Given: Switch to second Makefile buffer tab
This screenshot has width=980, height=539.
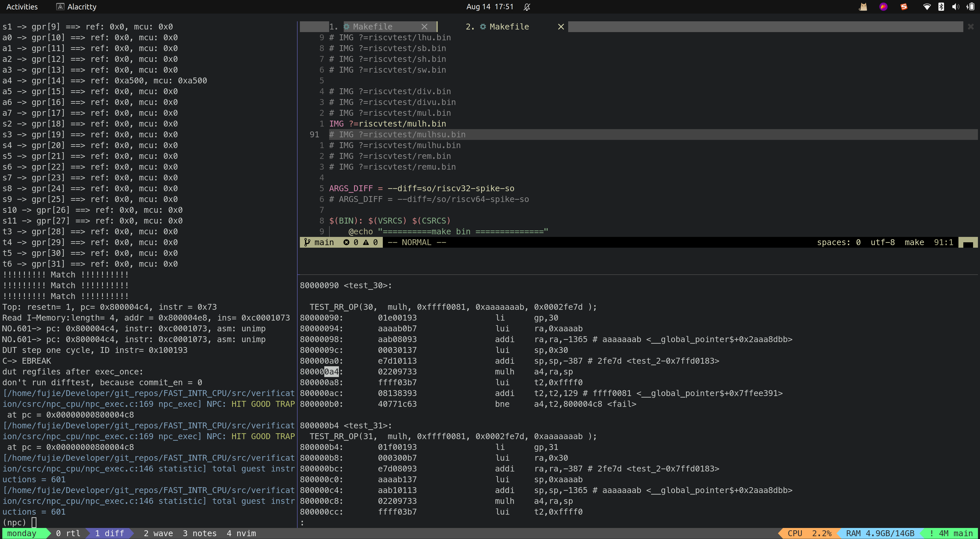Looking at the screenshot, I should click(x=509, y=27).
